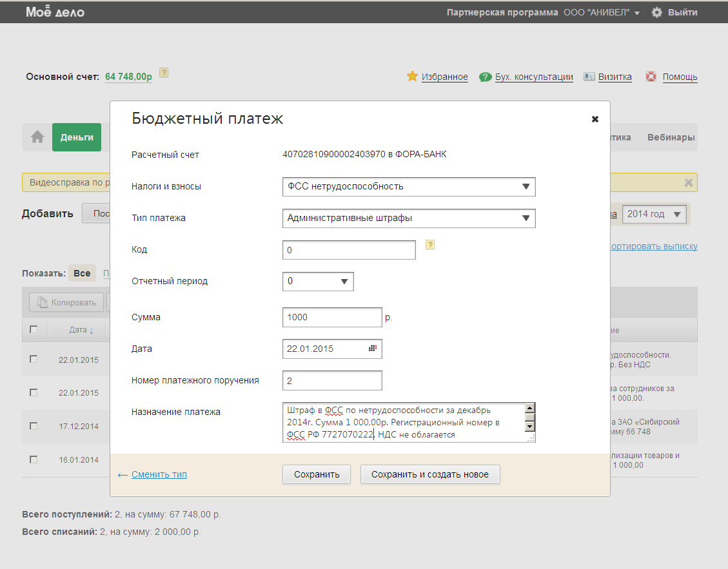Click the home icon in navigation bar

pos(37,137)
